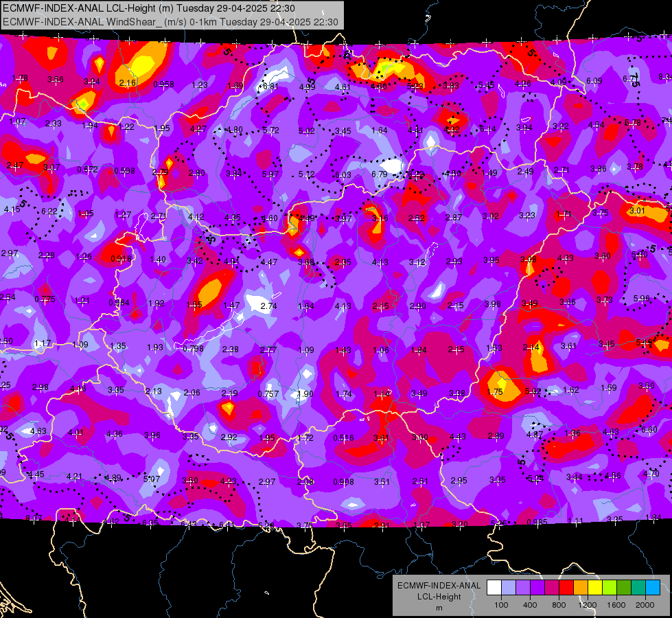Click the wind shear value 0.757

pos(268,393)
